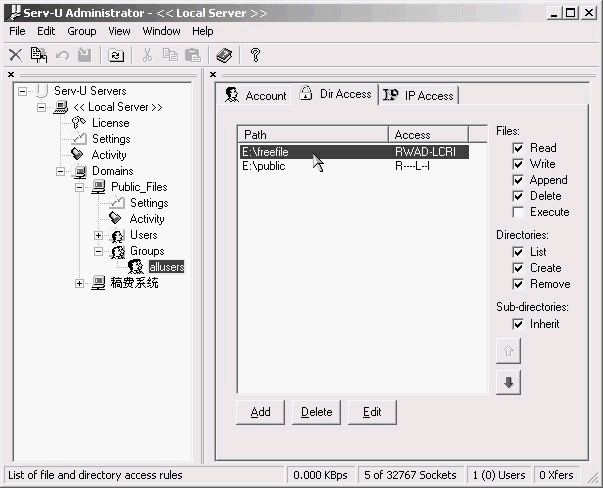Click the Copy pages toolbar icon
Image resolution: width=603 pixels, height=488 pixels.
click(170, 55)
